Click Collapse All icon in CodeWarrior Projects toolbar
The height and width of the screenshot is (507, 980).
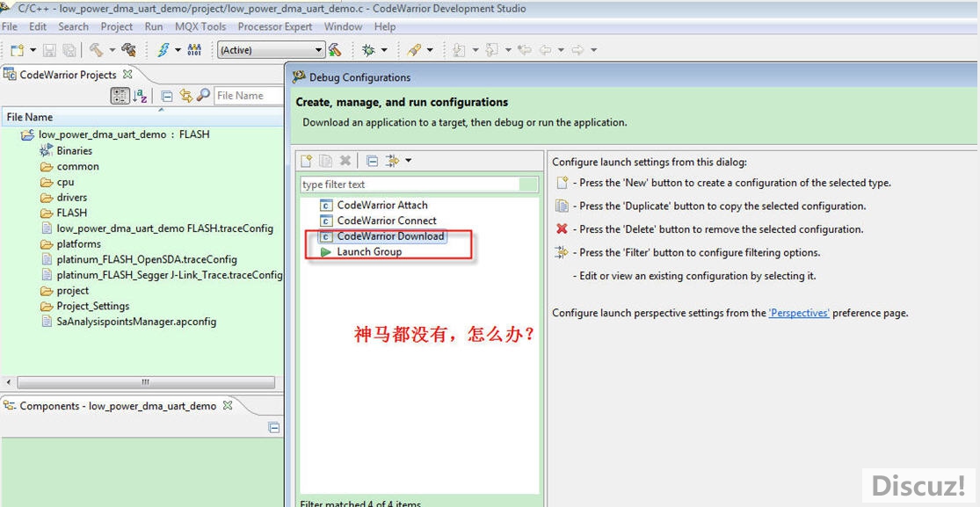(x=167, y=96)
